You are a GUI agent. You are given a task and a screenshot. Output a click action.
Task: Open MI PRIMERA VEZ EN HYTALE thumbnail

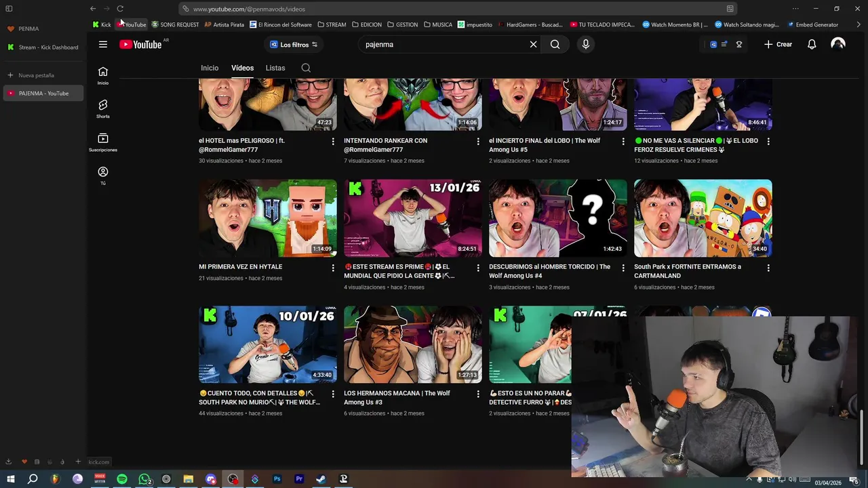coord(267,218)
